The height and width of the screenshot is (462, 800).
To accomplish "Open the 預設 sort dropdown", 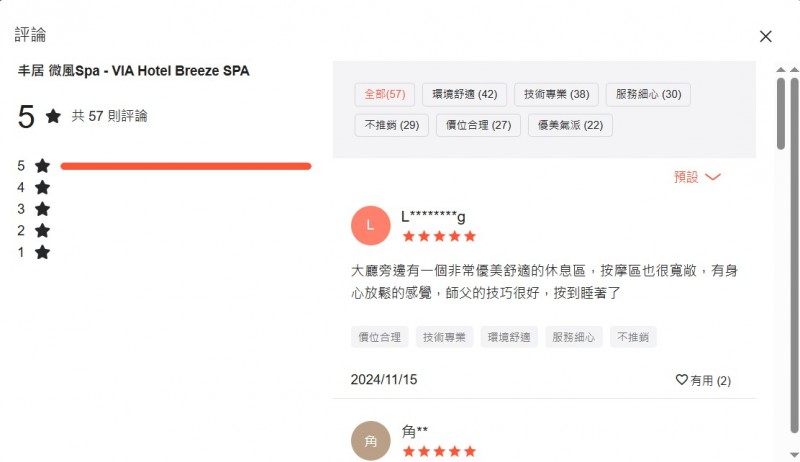I will pos(697,177).
